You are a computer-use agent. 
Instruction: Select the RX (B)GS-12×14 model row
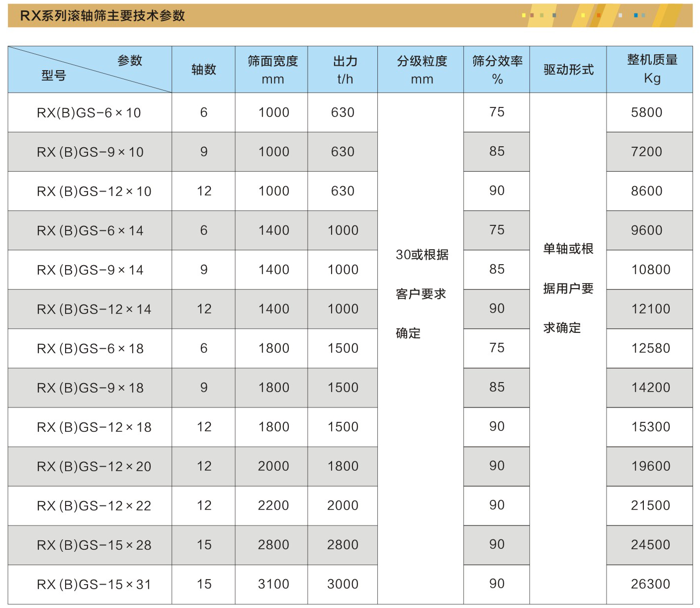pyautogui.click(x=94, y=309)
